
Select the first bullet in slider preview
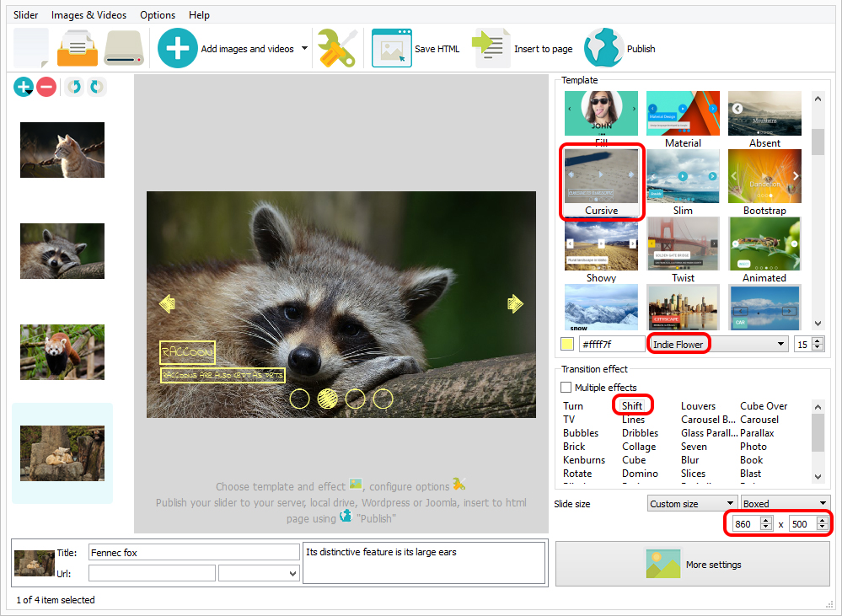coord(300,399)
